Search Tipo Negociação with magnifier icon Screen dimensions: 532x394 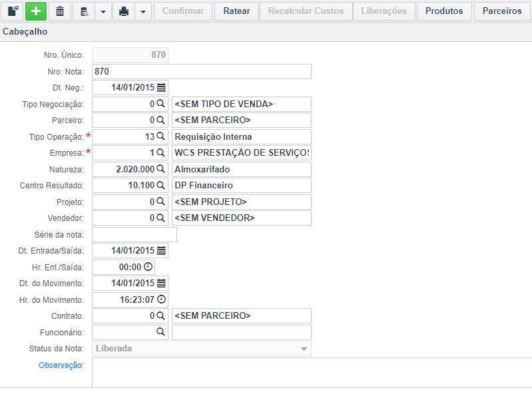tap(161, 104)
